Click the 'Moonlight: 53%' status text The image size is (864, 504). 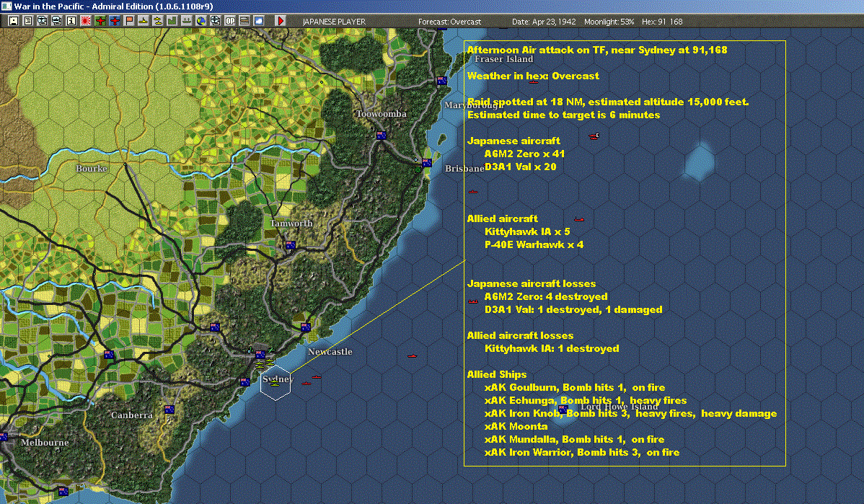tap(609, 22)
